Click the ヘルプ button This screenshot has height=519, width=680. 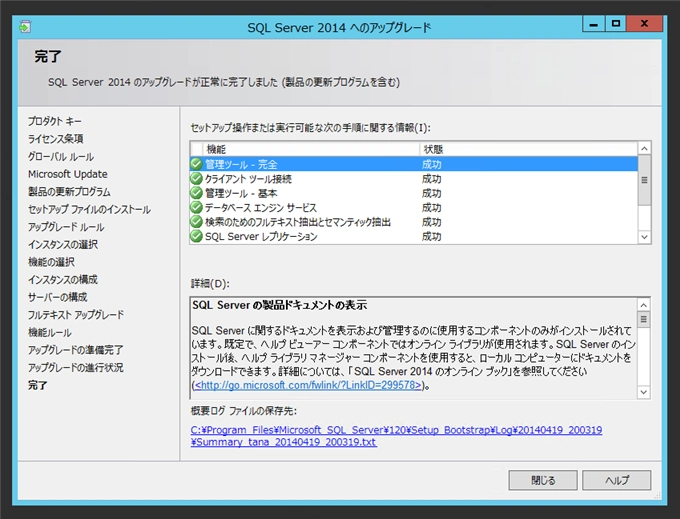coord(616,480)
